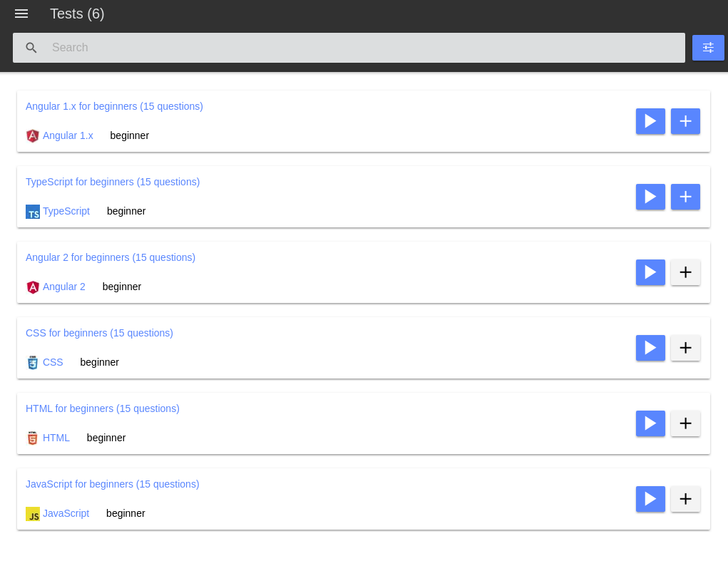
Task: Click the Angular 1.x shield logo
Action: (33, 136)
